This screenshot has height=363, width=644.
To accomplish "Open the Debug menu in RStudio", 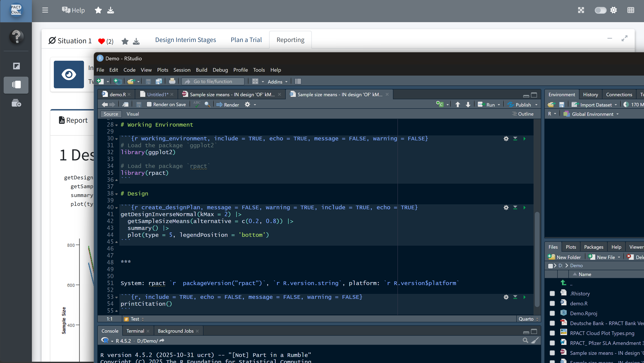I will click(x=220, y=70).
